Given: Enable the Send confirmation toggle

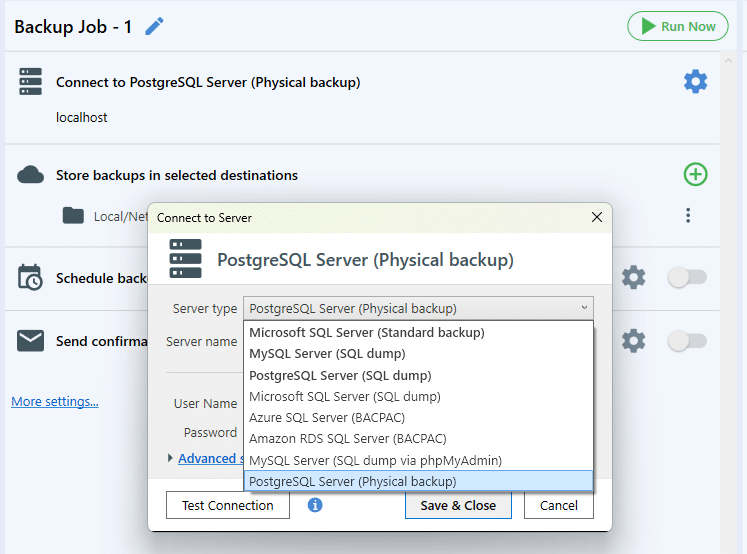Looking at the screenshot, I should (x=686, y=341).
